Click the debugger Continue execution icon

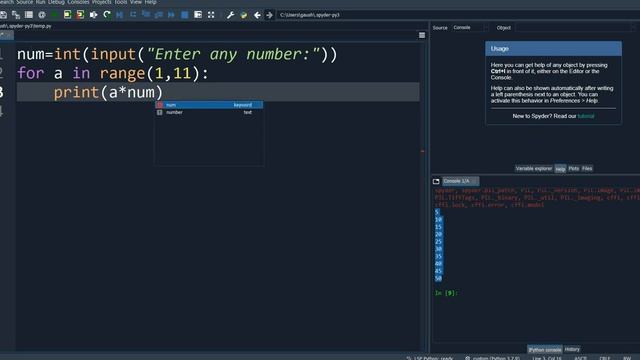[x=171, y=15]
